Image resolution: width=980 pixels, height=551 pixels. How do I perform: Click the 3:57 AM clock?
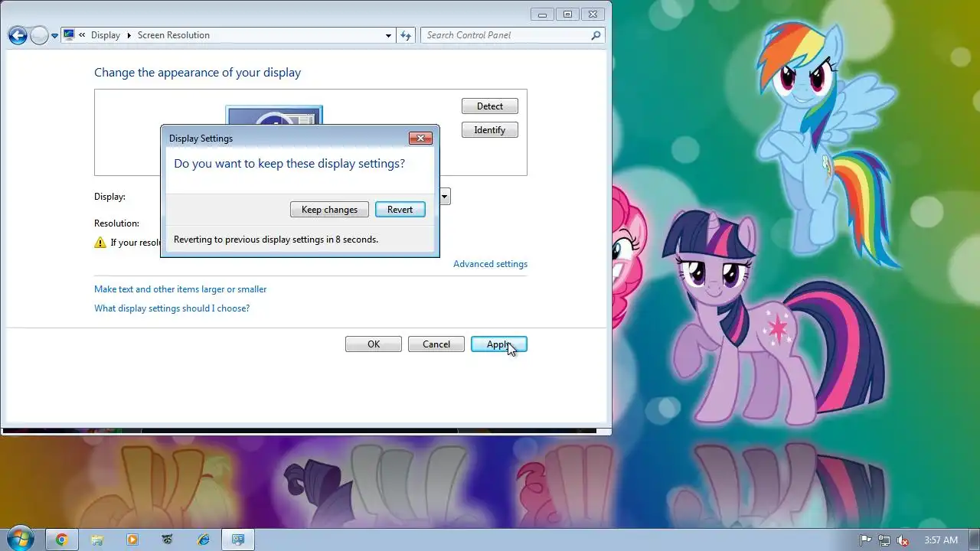pos(941,540)
